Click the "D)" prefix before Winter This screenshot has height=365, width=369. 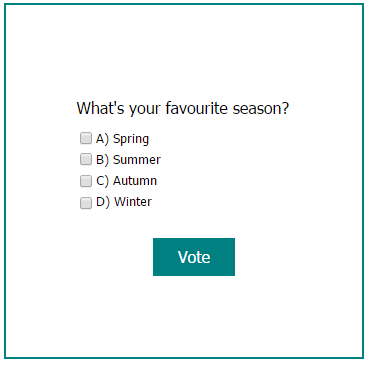pos(103,202)
